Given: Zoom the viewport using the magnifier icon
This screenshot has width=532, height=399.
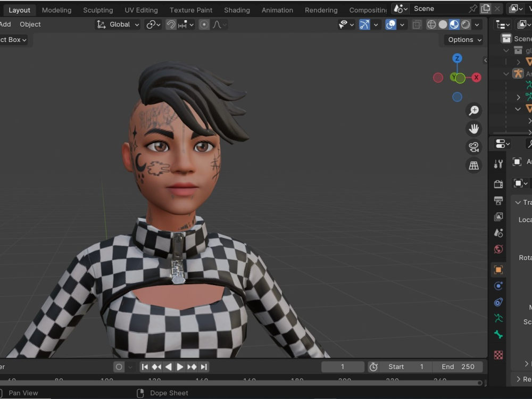Looking at the screenshot, I should 474,110.
